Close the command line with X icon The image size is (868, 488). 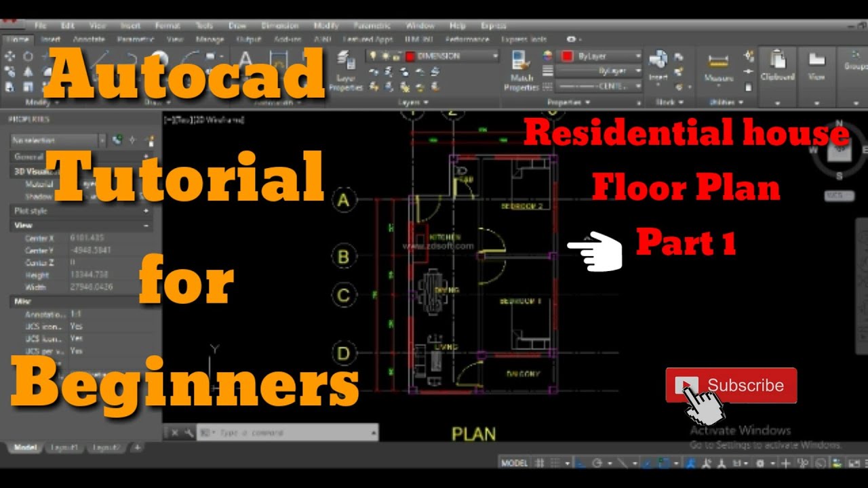pos(174,432)
